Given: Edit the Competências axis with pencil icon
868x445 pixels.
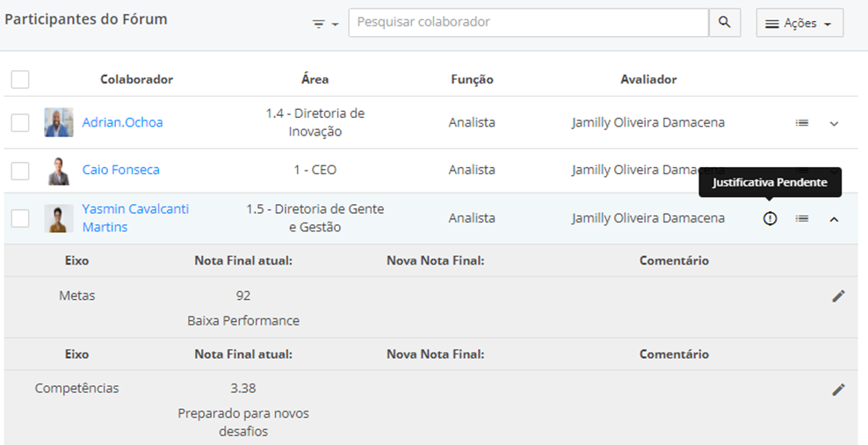Looking at the screenshot, I should pyautogui.click(x=838, y=389).
